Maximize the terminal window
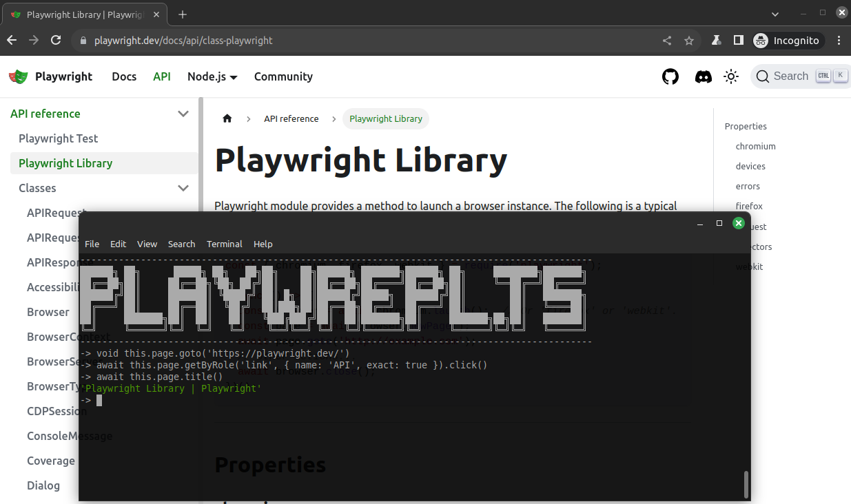This screenshot has height=504, width=851. pos(719,223)
